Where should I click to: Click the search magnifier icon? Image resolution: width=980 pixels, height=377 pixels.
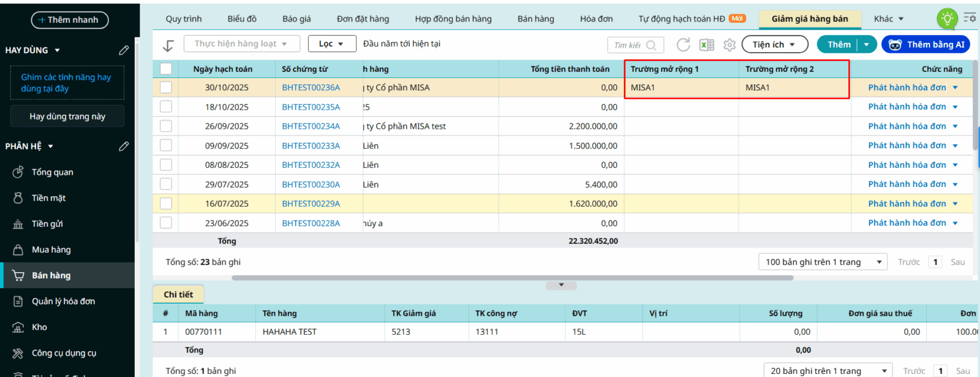(x=652, y=45)
